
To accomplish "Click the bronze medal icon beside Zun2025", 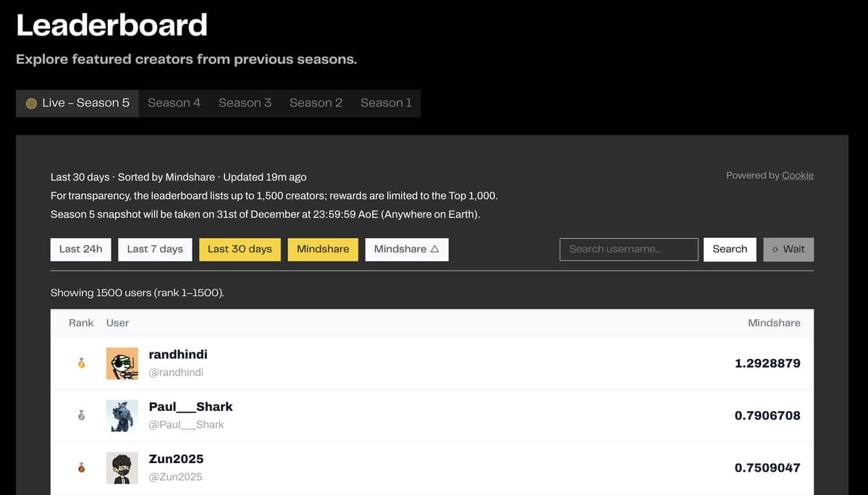I will click(x=80, y=467).
